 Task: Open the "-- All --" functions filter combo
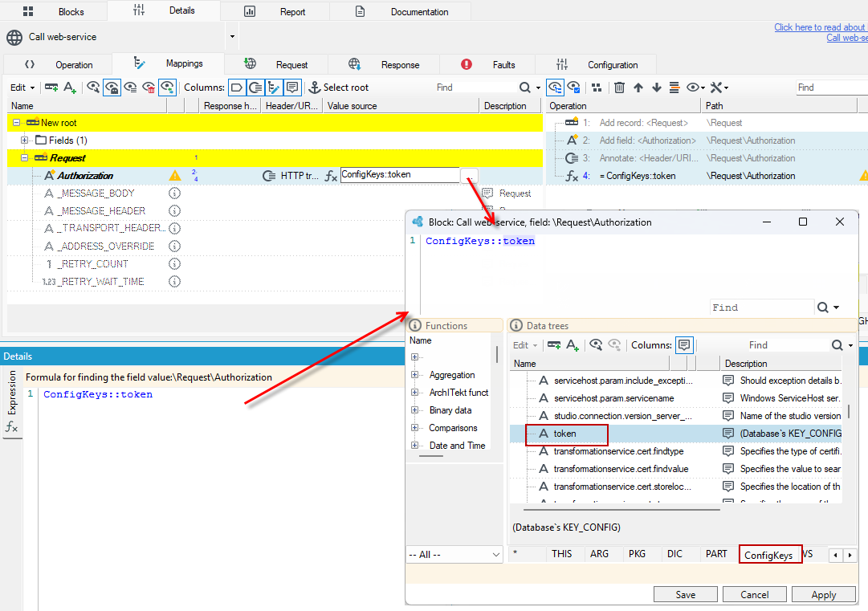tap(454, 555)
